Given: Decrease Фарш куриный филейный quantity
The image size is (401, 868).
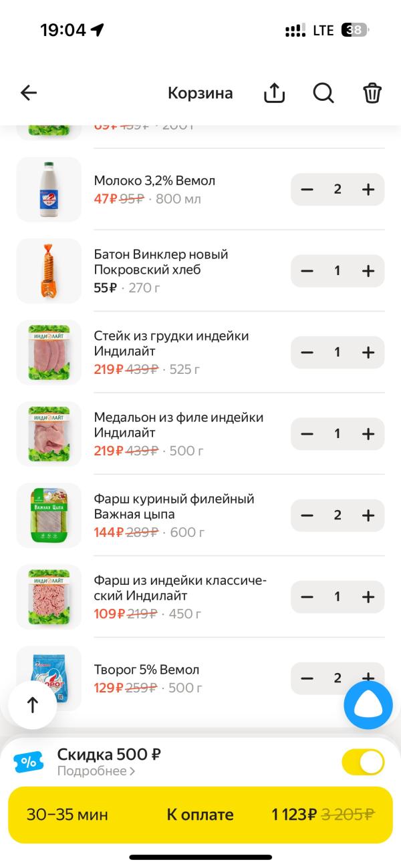Looking at the screenshot, I should (x=307, y=515).
